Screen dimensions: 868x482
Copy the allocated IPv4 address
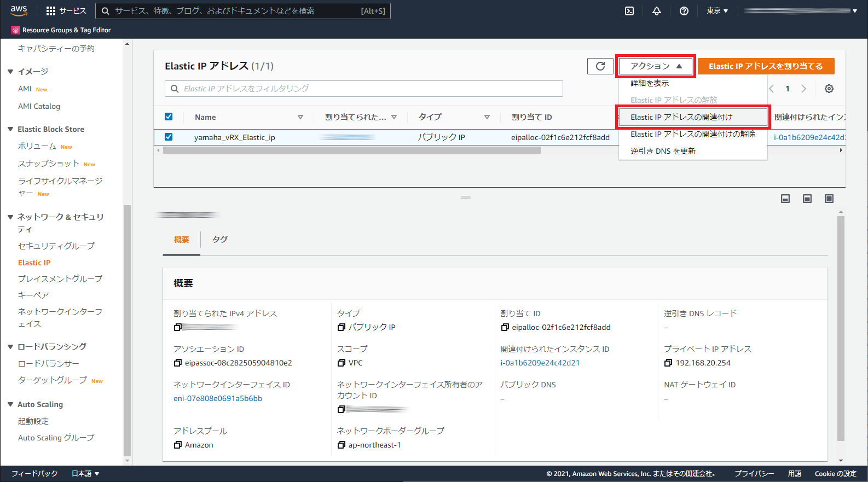177,327
